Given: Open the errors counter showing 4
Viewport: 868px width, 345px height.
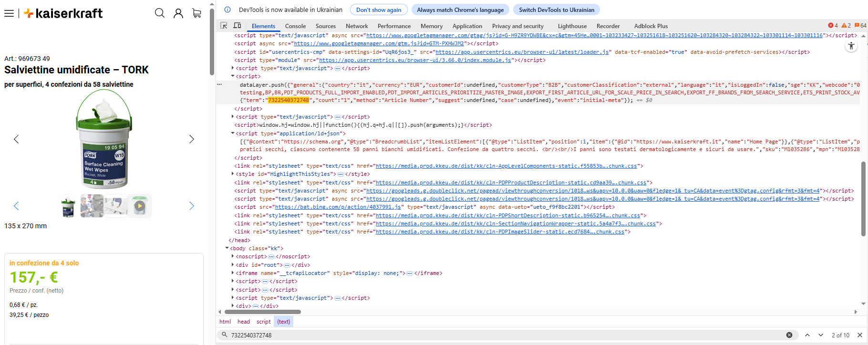Looking at the screenshot, I should click(x=833, y=26).
